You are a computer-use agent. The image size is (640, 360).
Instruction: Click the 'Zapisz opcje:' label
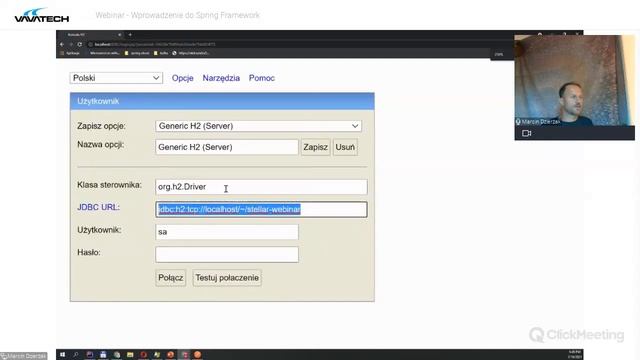[x=101, y=126]
